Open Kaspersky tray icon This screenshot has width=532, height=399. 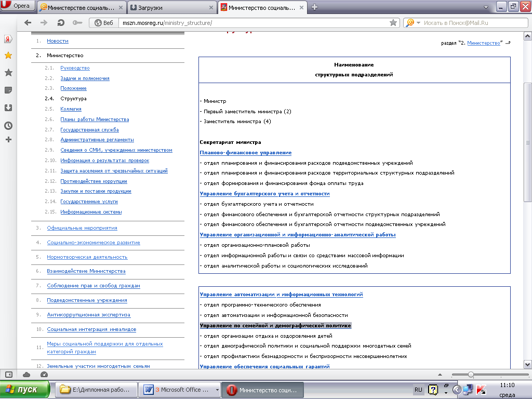click(x=481, y=390)
